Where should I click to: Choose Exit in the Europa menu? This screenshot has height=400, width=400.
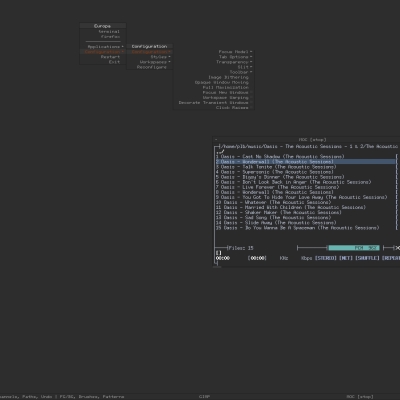tap(103, 62)
